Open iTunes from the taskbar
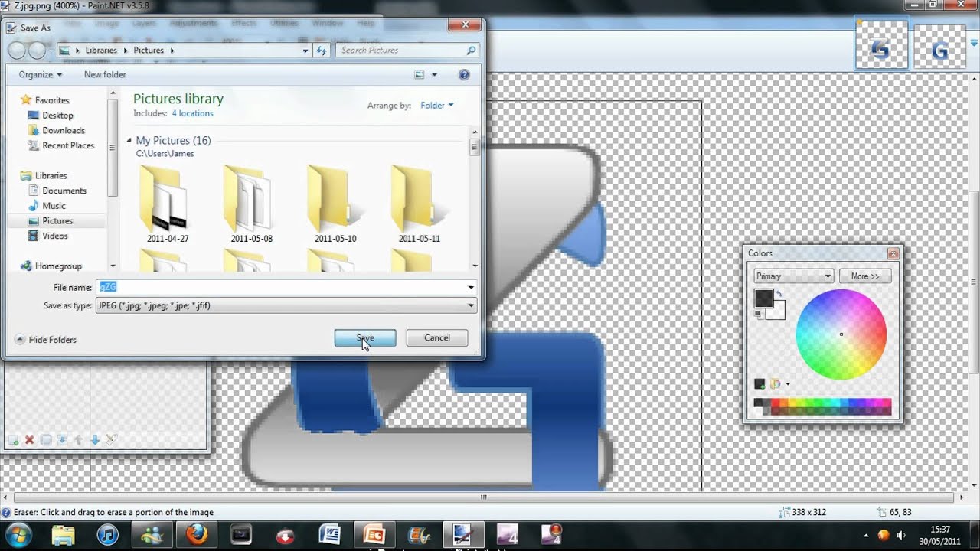Image resolution: width=980 pixels, height=551 pixels. pos(107,534)
